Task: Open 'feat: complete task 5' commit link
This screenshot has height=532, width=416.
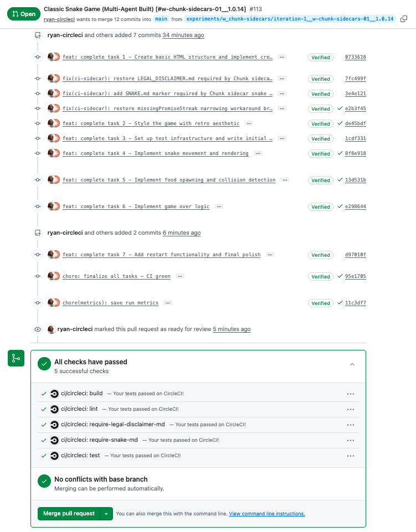Action: 169,180
